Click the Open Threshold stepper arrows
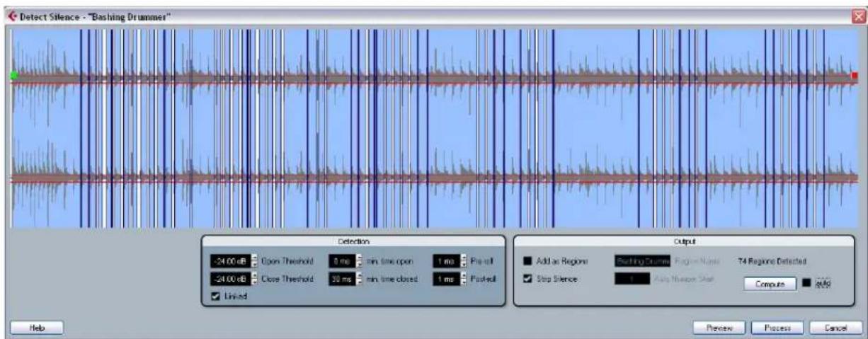868x339 pixels. pyautogui.click(x=255, y=261)
